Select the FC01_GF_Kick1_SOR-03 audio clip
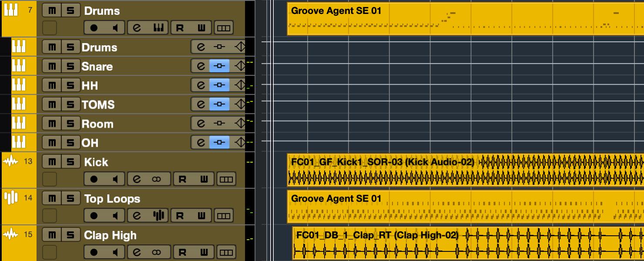Screen dimensions: 644x261 tap(466, 170)
